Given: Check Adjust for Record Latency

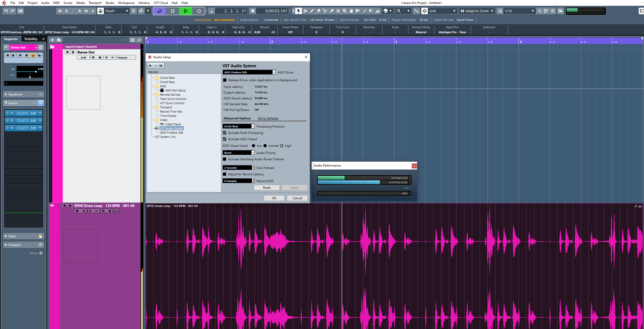Looking at the screenshot, I should pos(225,174).
